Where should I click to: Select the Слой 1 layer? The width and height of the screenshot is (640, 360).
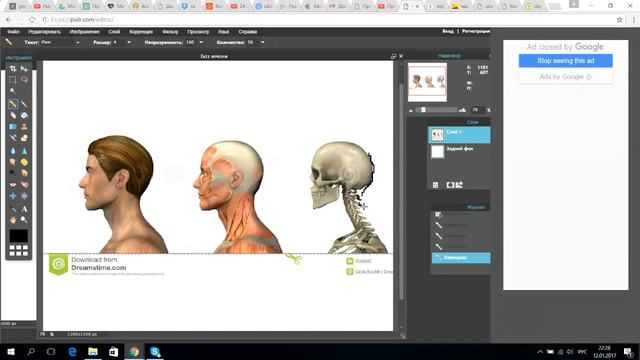click(x=459, y=135)
